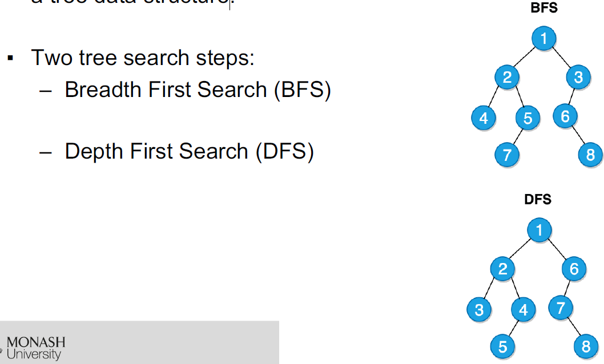
Task: Select node 5 in the BFS tree
Action: [528, 118]
